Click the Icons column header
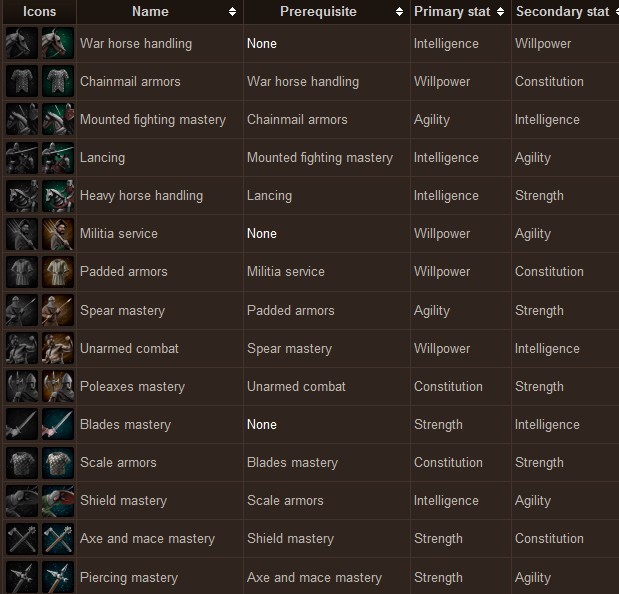Image resolution: width=619 pixels, height=594 pixels. (x=39, y=11)
